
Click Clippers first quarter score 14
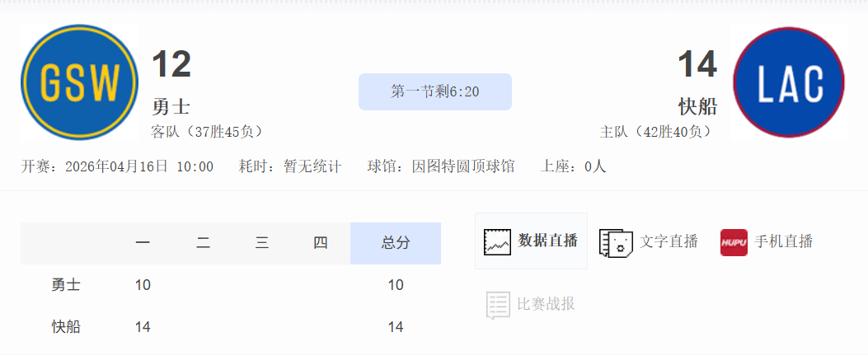coord(143,327)
